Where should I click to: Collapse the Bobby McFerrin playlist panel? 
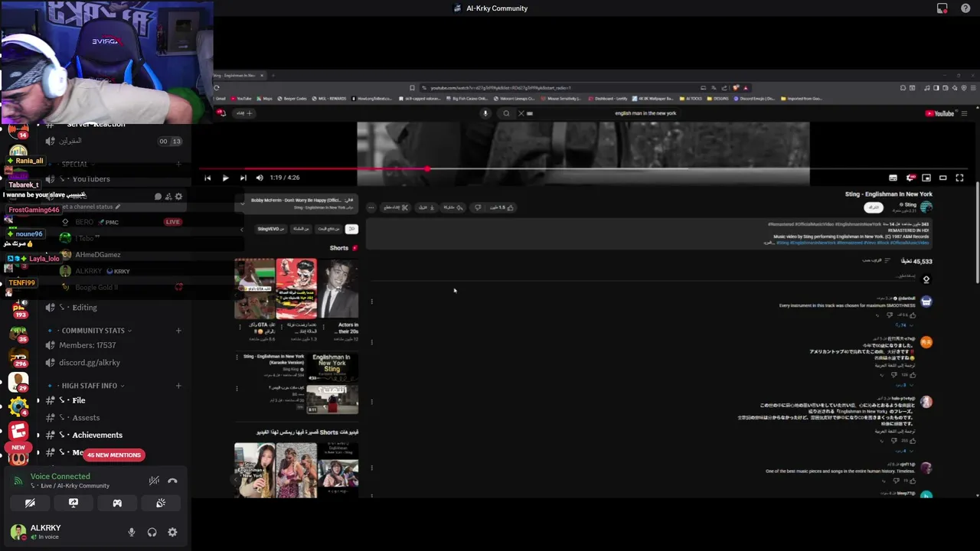pyautogui.click(x=243, y=203)
